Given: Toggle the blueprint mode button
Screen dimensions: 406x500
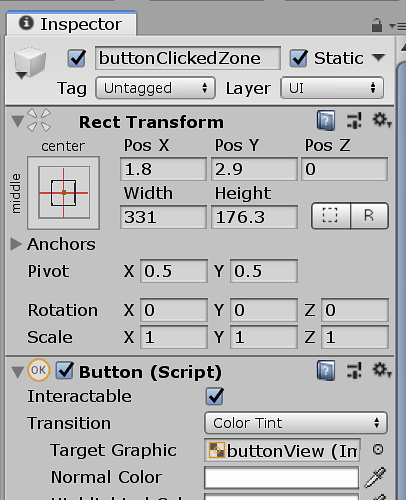Looking at the screenshot, I should 331,216.
